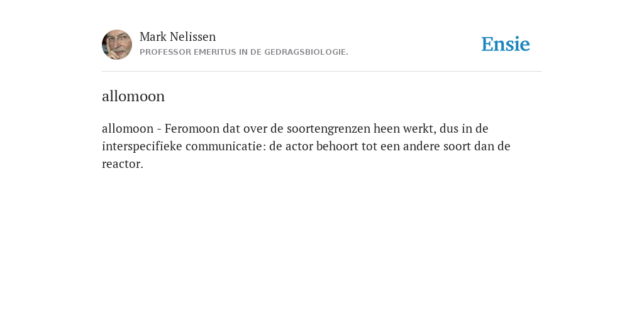
Task: Click the word 'andere' in second line
Action: pyautogui.click(x=421, y=146)
